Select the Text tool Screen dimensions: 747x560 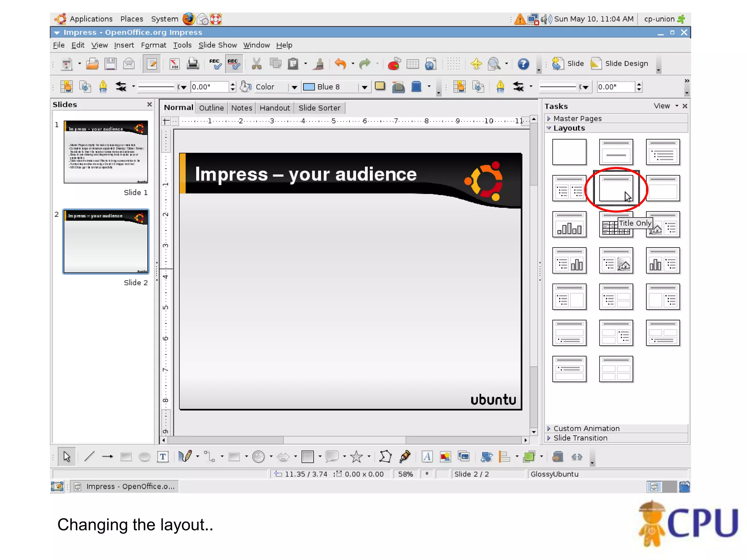tap(163, 456)
